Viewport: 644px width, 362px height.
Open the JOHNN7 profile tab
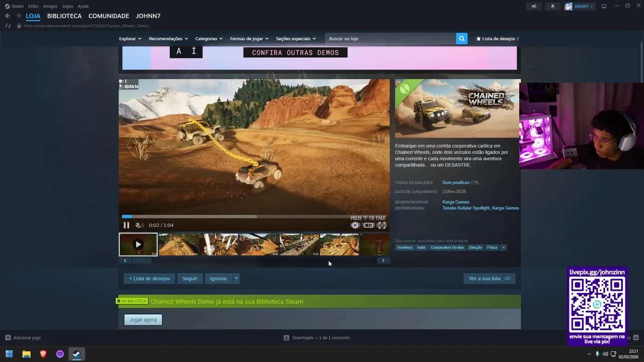[x=148, y=16]
